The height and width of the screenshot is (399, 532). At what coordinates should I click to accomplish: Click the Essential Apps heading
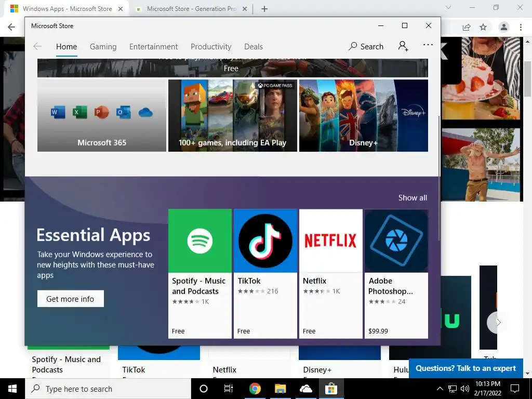[x=94, y=235]
